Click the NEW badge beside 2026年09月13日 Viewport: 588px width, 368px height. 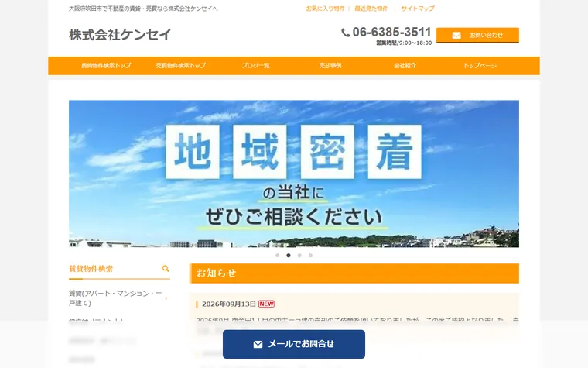click(266, 304)
